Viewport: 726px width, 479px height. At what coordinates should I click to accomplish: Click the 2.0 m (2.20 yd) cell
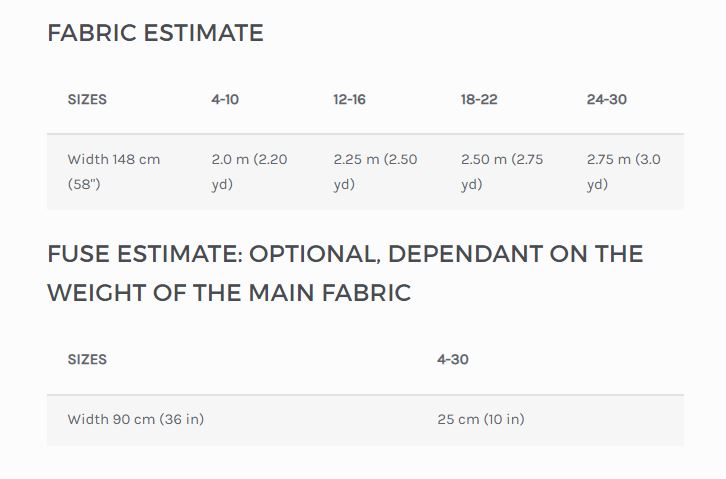250,172
